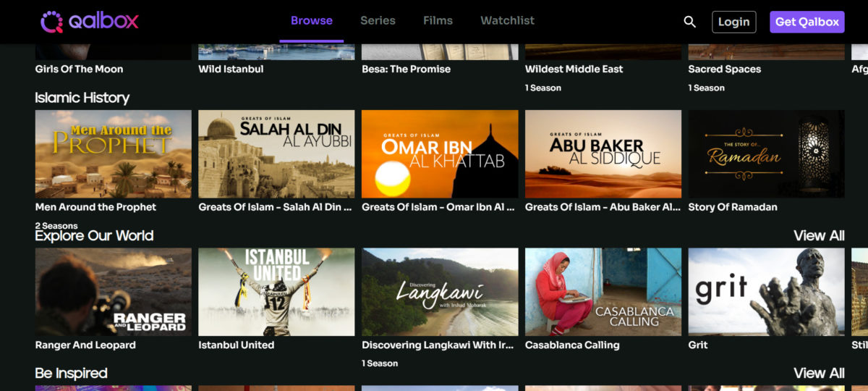View All in Be Inspired row

818,373
